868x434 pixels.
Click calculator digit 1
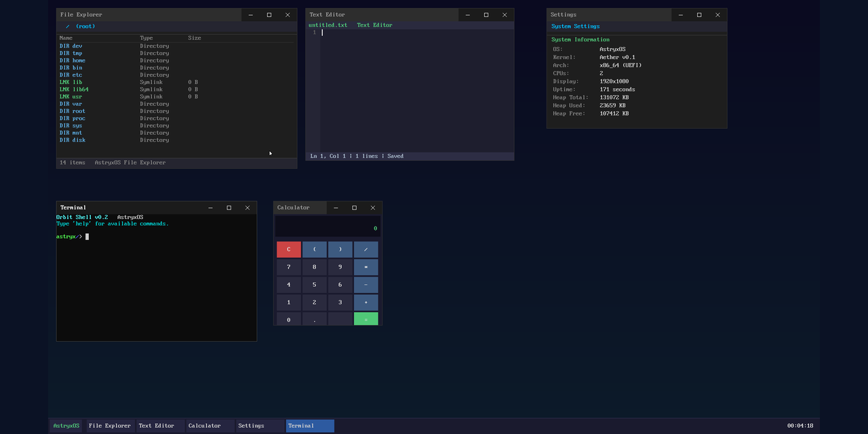(289, 302)
